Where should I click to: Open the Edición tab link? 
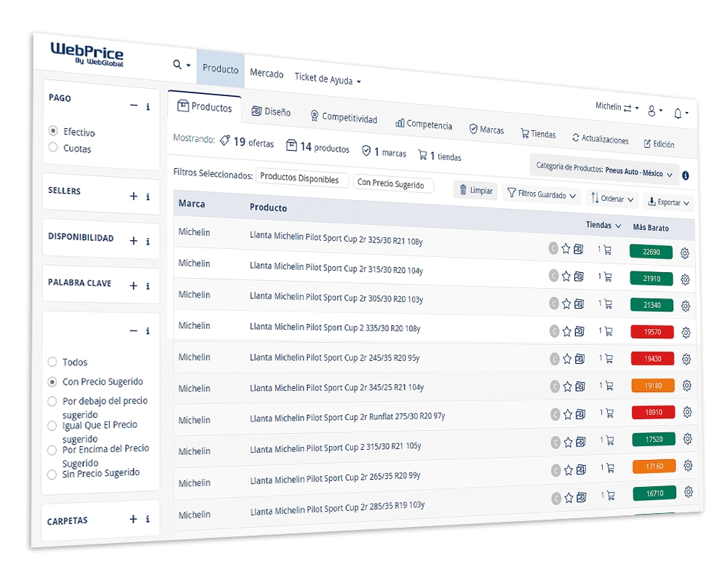tap(659, 144)
